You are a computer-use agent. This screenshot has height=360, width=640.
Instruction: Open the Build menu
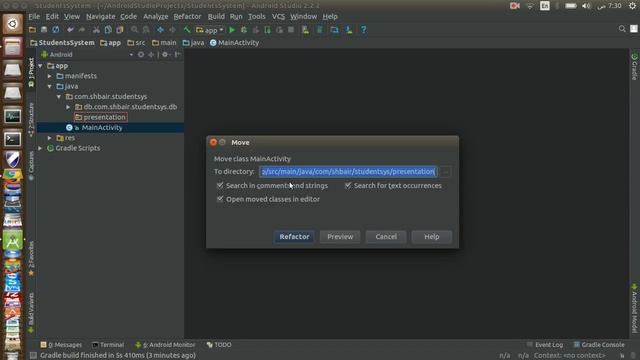pyautogui.click(x=216, y=16)
